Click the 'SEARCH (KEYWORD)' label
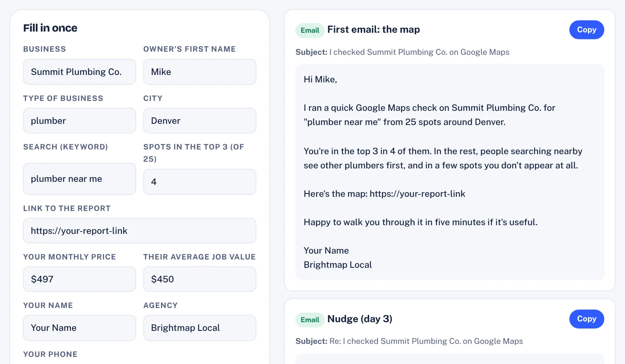 coord(65,147)
